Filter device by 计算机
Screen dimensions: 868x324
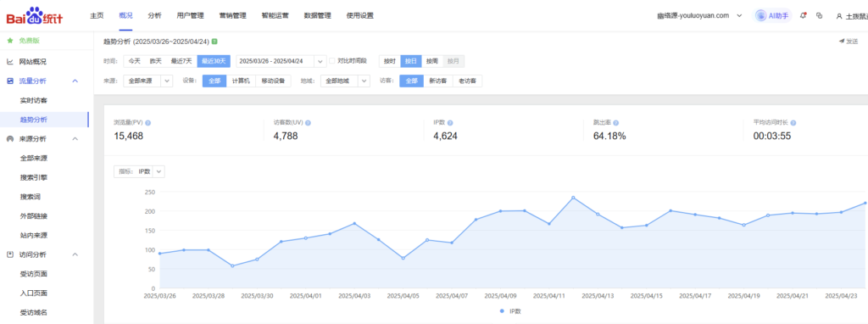[241, 81]
